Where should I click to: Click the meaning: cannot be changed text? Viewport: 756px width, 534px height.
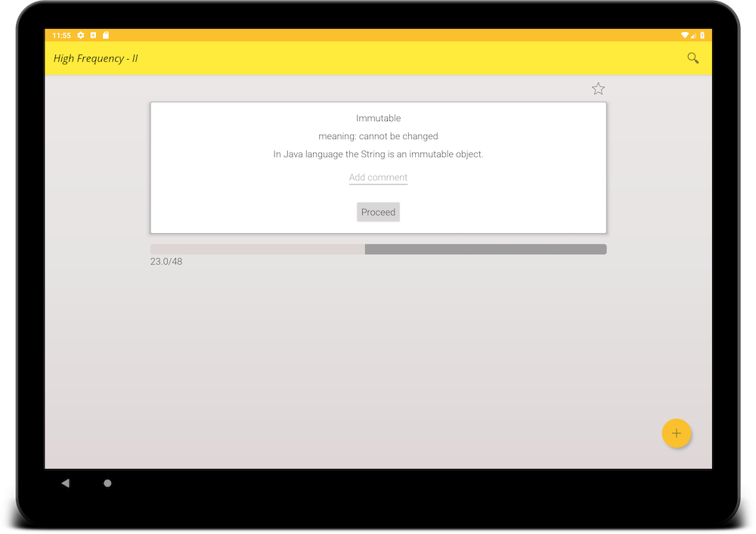tap(378, 137)
